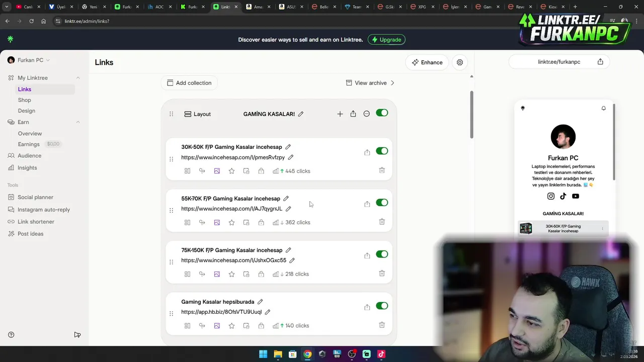
Task: Edit URL of the pmesRvfzpy incehesap link
Action: tap(290, 157)
